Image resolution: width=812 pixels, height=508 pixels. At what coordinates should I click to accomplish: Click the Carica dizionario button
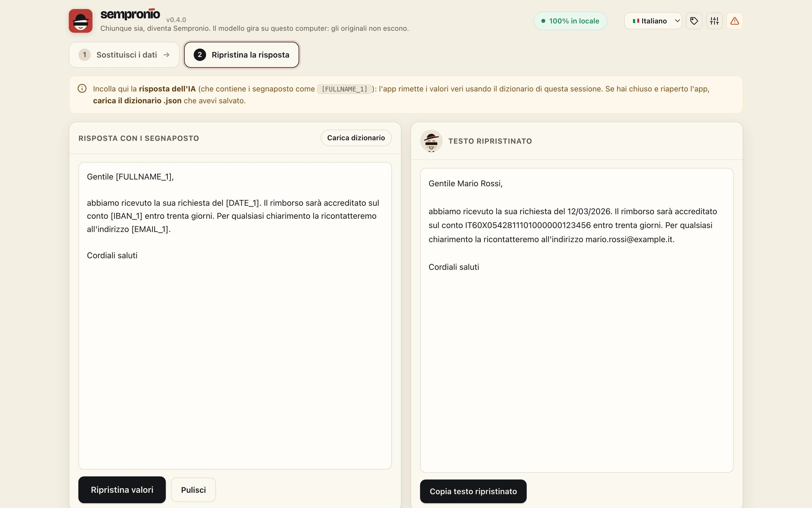(x=356, y=138)
